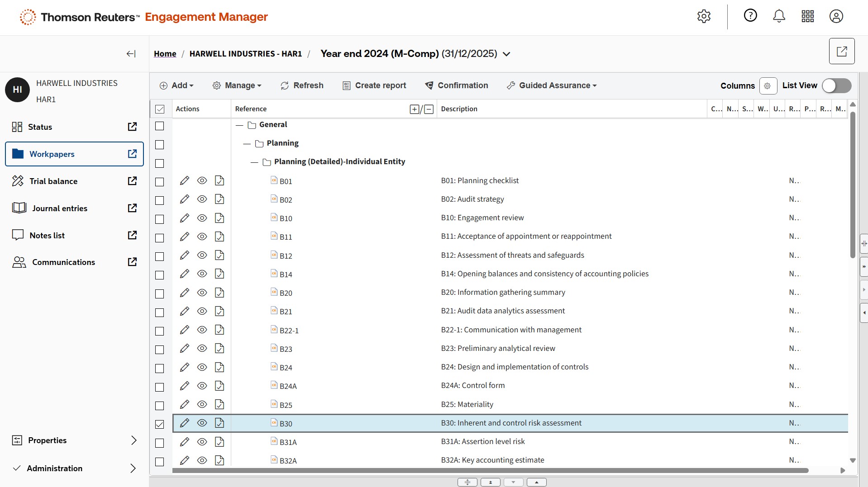Preview B12 with the eye icon
Viewport: 868px width, 487px height.
(x=202, y=255)
